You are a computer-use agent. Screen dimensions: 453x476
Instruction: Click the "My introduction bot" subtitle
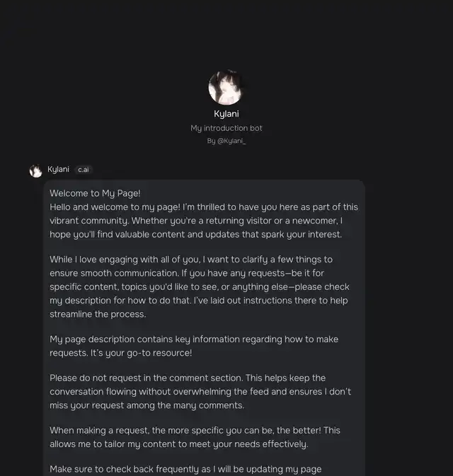(226, 128)
